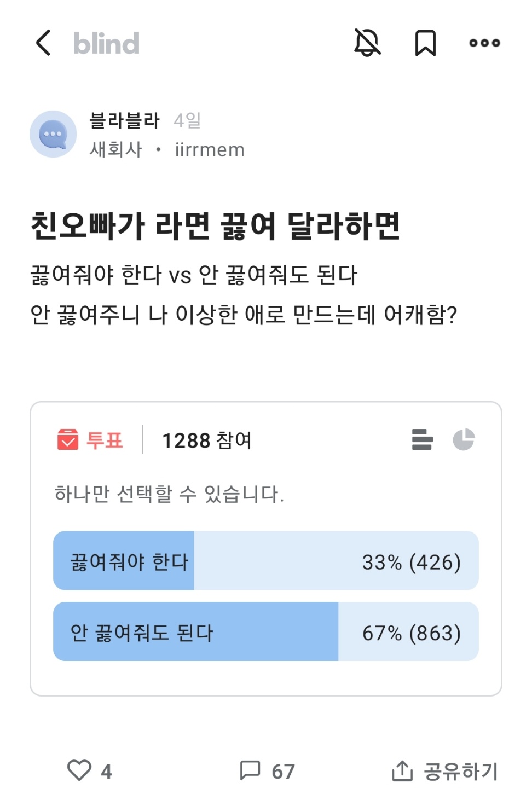Viewport: 532px width, 806px height.
Task: Tap the post title 친오빠가 라면 끓여 달라하면
Action: (x=215, y=226)
